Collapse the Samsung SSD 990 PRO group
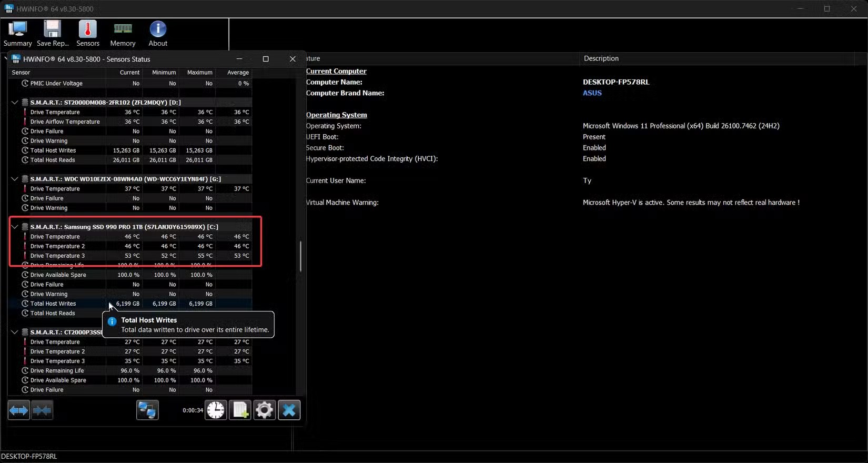Image resolution: width=868 pixels, height=463 pixels. tap(15, 227)
